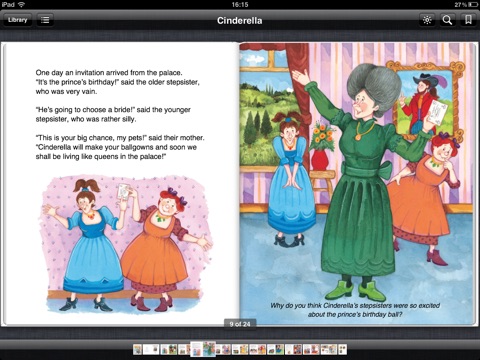
Task: Tap the iPad label in status bar
Action: (8, 4)
